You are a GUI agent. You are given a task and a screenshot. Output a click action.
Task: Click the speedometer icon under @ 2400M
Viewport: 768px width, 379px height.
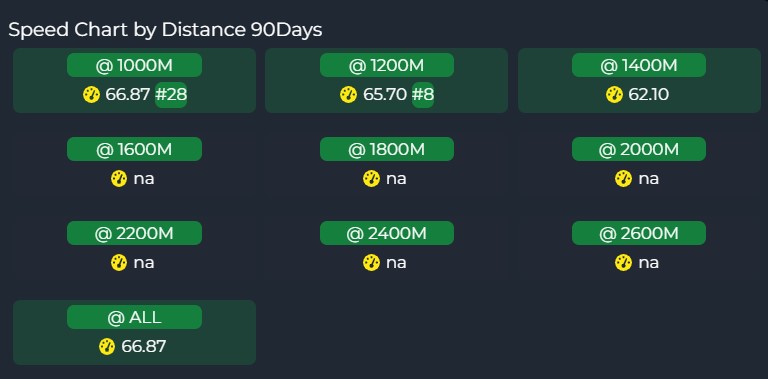(x=371, y=263)
